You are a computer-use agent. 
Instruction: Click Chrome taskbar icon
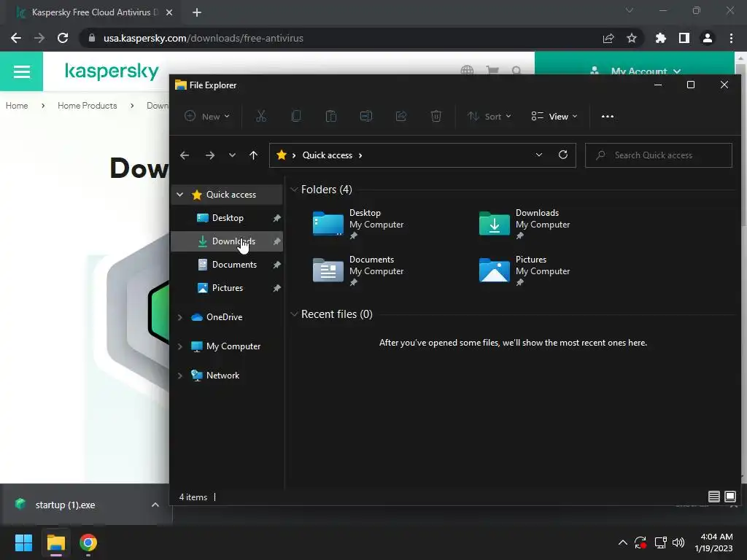tap(88, 542)
